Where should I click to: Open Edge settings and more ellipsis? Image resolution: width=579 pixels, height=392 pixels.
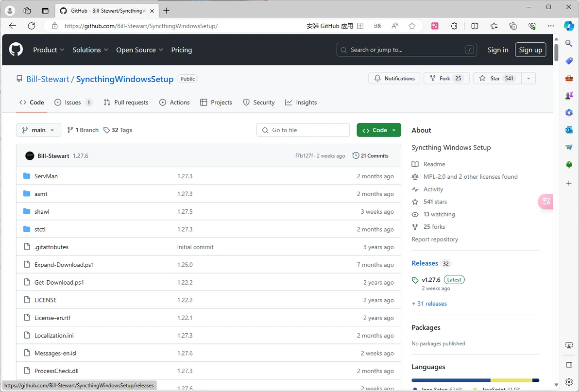551,26
